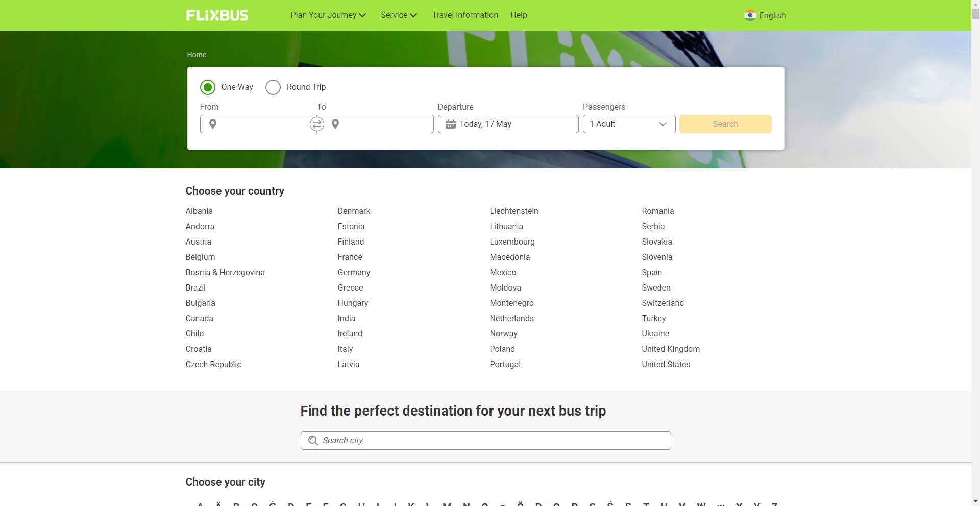
Task: Select the One Way radio button
Action: coord(208,87)
